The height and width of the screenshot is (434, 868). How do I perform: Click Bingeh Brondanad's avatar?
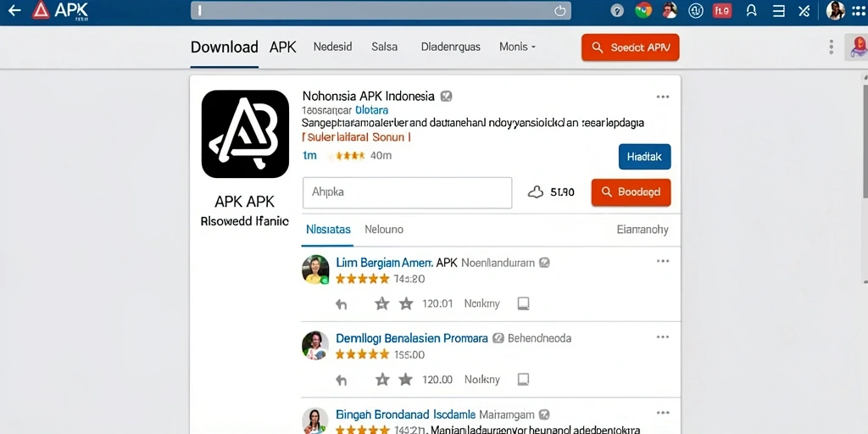(315, 420)
